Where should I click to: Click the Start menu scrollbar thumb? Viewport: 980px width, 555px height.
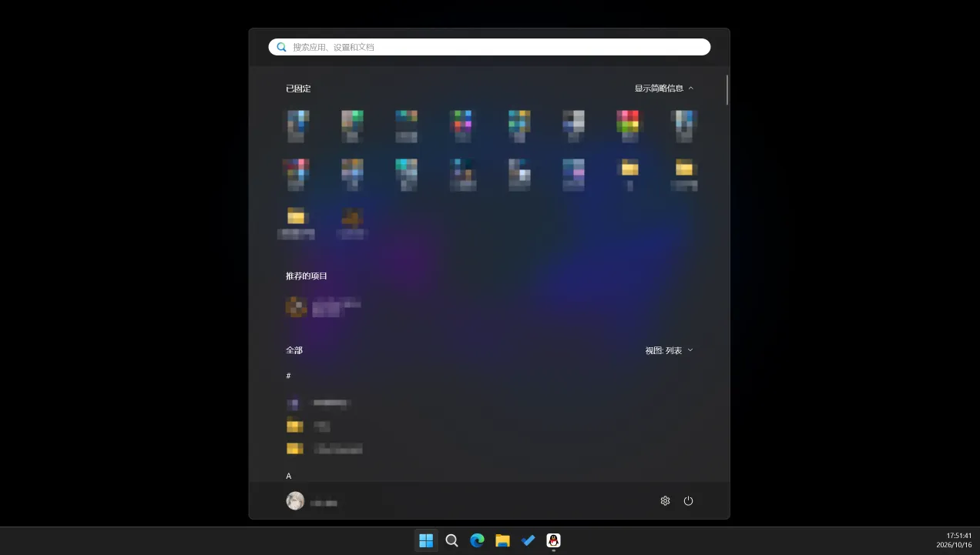click(x=727, y=89)
